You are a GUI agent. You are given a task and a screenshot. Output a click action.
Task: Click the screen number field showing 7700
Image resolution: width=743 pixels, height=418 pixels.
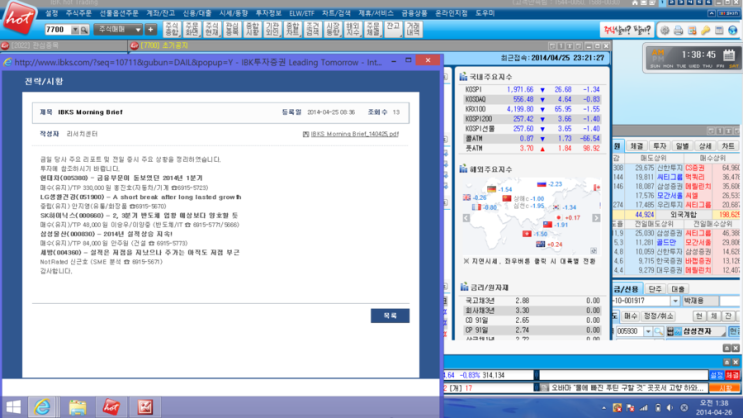pyautogui.click(x=57, y=30)
